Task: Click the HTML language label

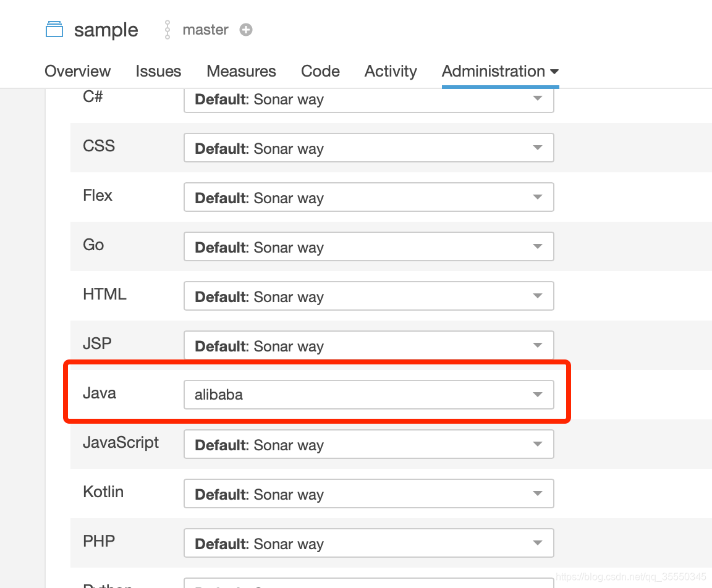Action: click(104, 294)
